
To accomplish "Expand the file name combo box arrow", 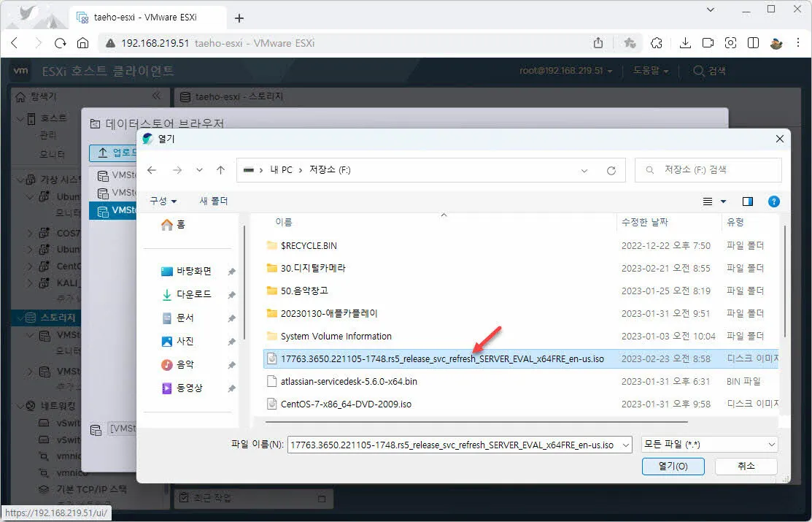I will [x=625, y=444].
